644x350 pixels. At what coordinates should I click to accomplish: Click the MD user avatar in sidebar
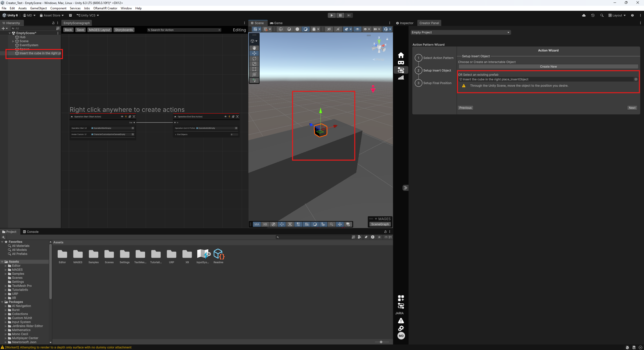tap(401, 336)
